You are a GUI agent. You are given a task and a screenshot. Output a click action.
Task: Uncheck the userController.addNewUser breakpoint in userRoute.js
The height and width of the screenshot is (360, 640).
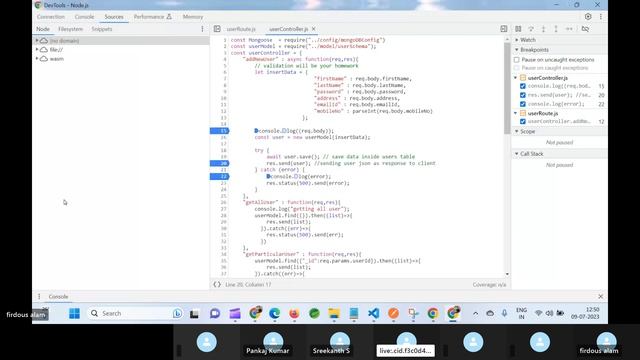523,122
